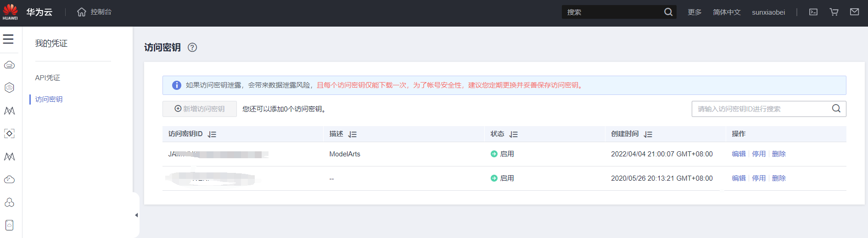Viewport: 868px width, 238px height.
Task: Collapse the sidebar with the arrow handle
Action: coord(136,215)
